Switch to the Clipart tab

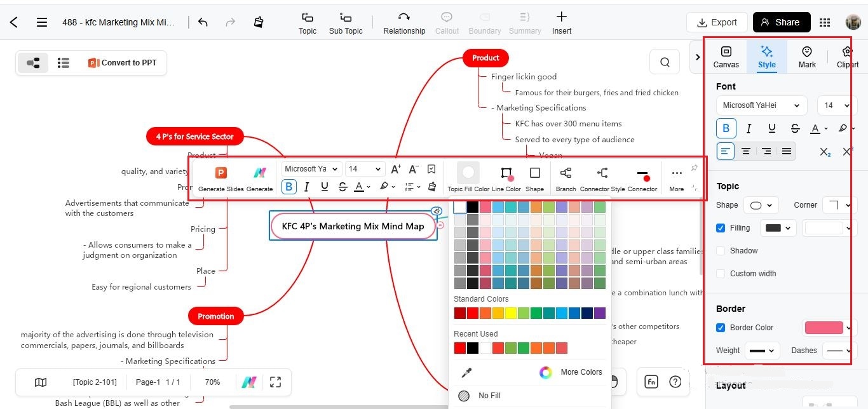click(x=848, y=57)
